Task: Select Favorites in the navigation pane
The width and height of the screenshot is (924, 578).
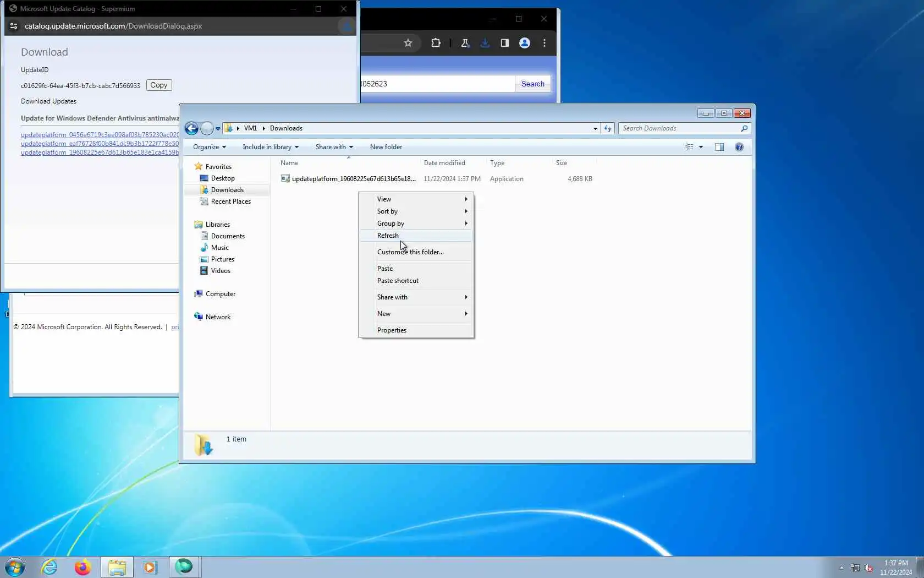Action: coord(218,167)
